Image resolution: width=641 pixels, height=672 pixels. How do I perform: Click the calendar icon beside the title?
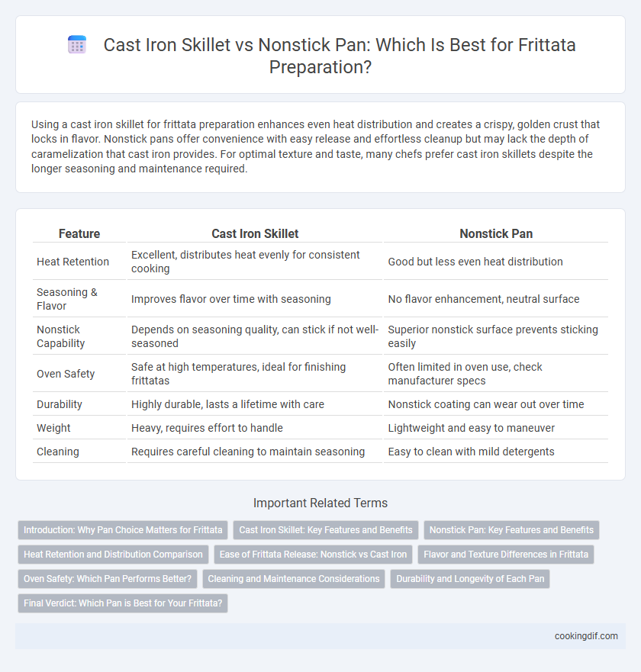(77, 45)
